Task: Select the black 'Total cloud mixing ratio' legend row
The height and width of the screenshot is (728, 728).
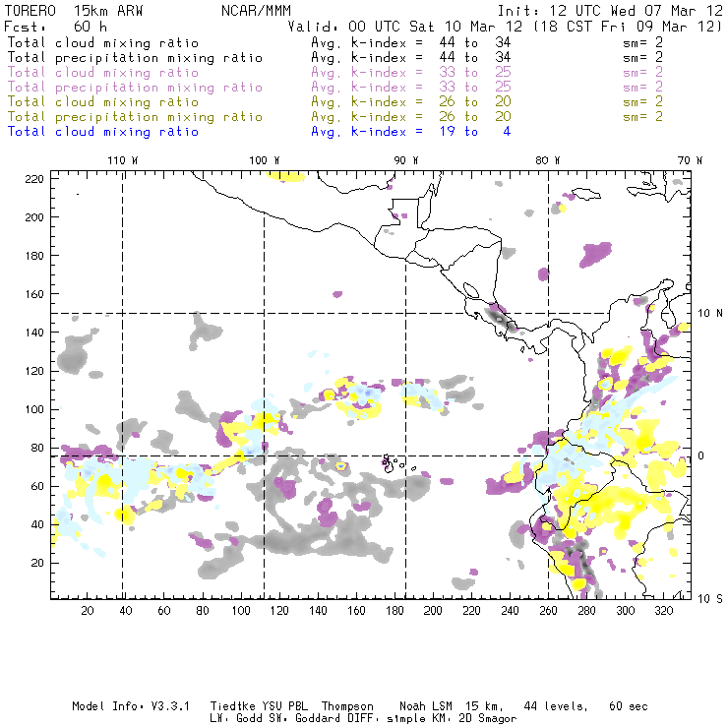Action: tap(334, 43)
